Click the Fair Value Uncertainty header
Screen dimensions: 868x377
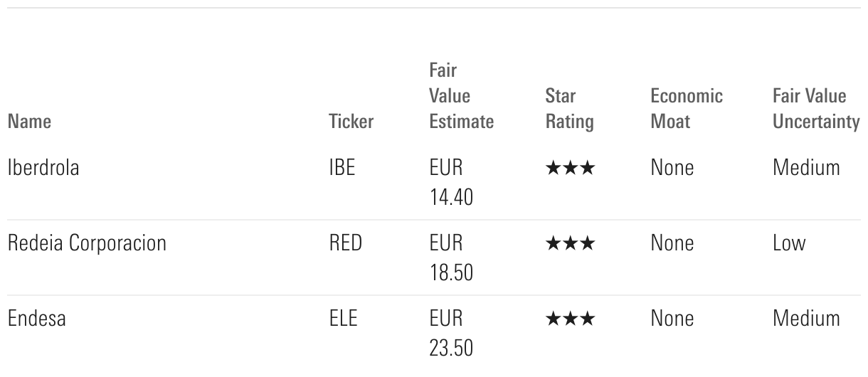(815, 109)
